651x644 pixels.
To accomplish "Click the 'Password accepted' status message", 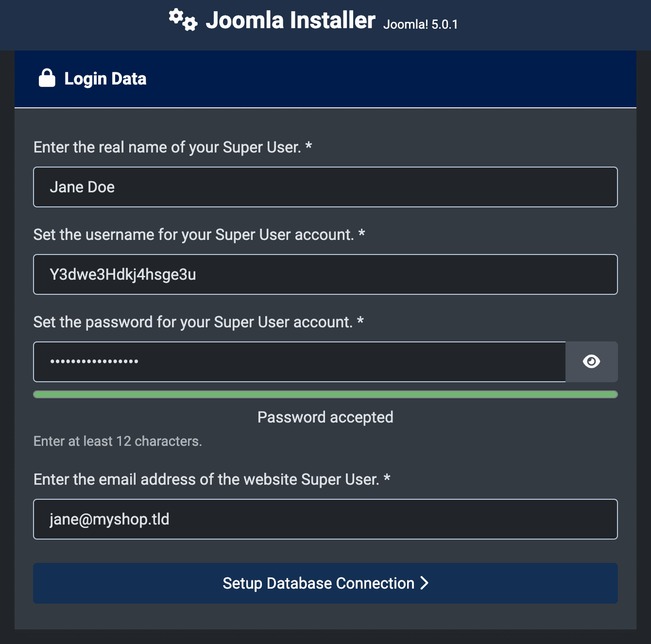I will 325,417.
